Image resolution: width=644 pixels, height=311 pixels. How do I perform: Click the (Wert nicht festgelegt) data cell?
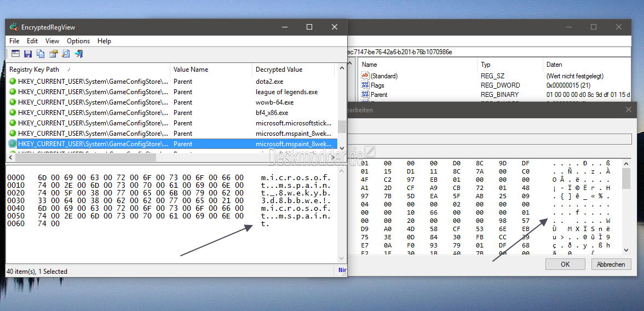tap(574, 76)
